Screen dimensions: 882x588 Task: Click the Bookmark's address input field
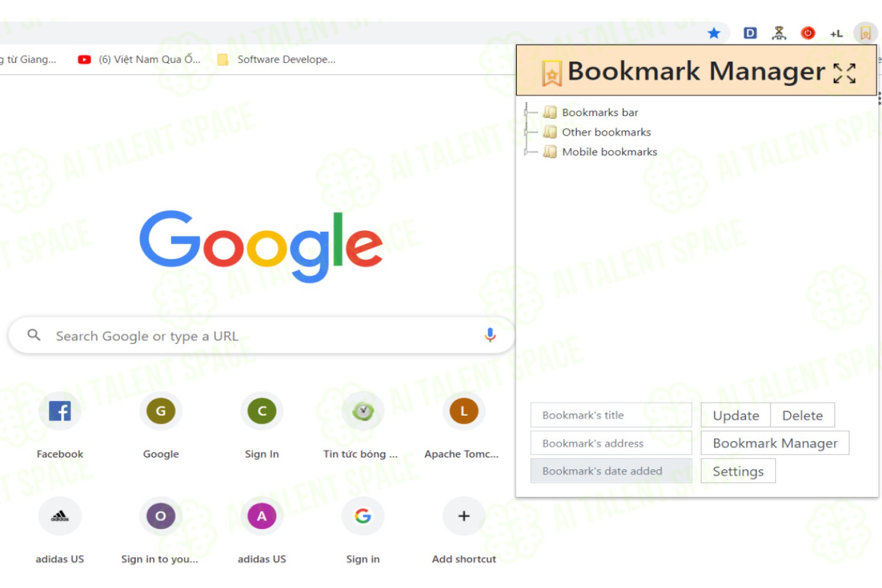click(611, 443)
